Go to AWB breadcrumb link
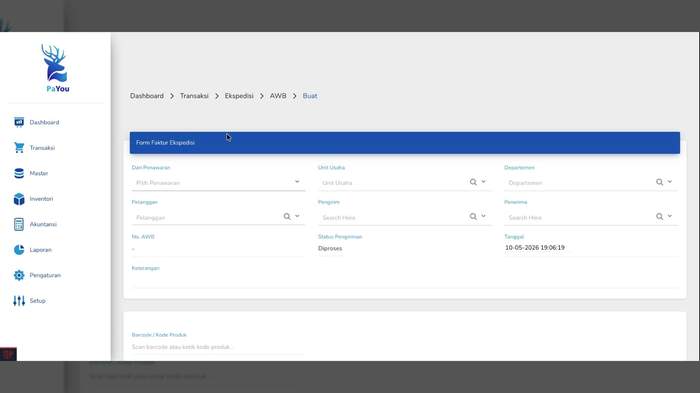Viewport: 700px width, 393px height. click(x=278, y=96)
